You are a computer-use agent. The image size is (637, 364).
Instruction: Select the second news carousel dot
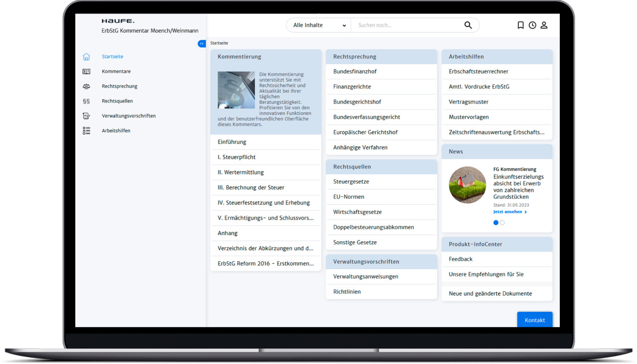pos(502,223)
